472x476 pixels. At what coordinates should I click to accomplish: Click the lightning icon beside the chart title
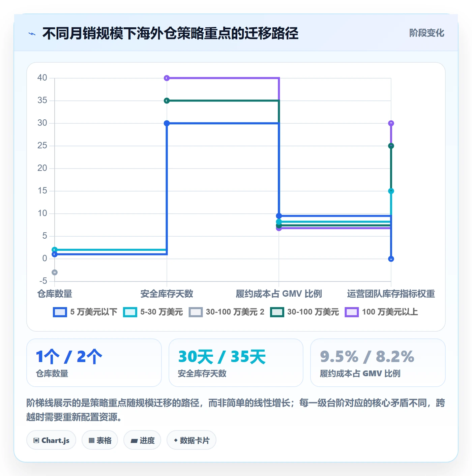pyautogui.click(x=32, y=34)
